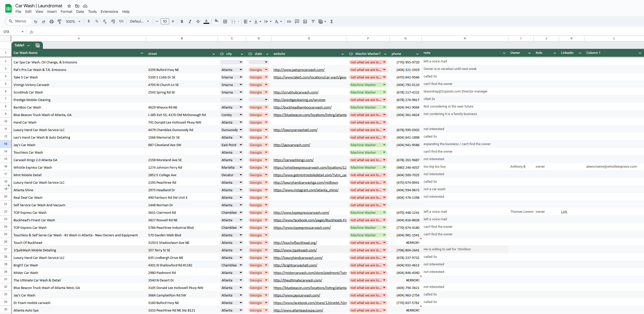The width and height of the screenshot is (644, 314).
Task: Open the 123 more formats menu
Action: pyautogui.click(x=121, y=22)
